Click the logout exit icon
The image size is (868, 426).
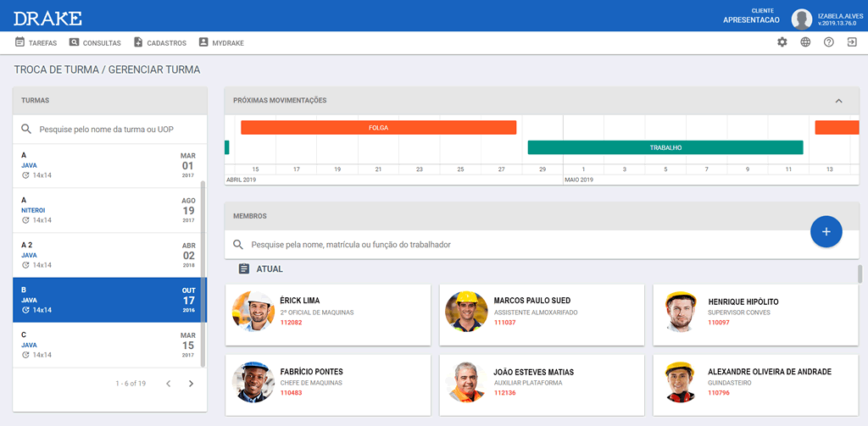pos(852,42)
